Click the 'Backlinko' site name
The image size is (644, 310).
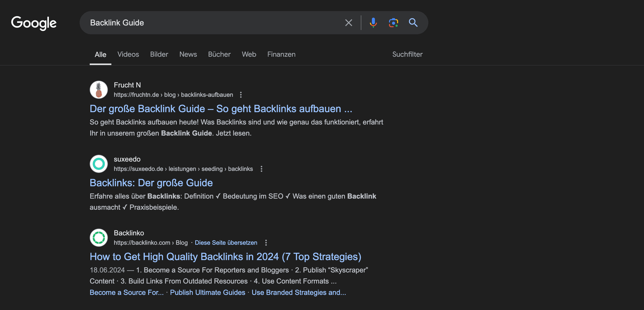tap(129, 233)
